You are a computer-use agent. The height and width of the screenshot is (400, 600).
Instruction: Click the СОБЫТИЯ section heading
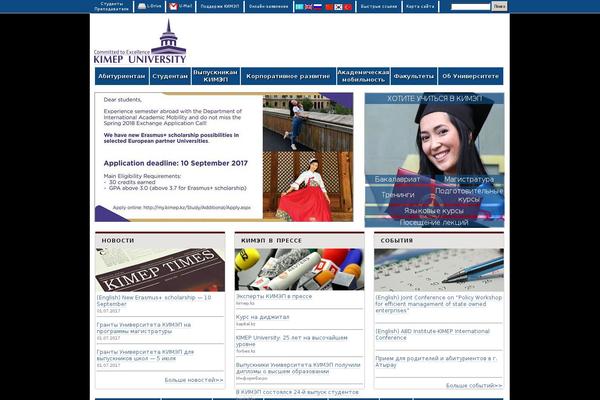[397, 240]
